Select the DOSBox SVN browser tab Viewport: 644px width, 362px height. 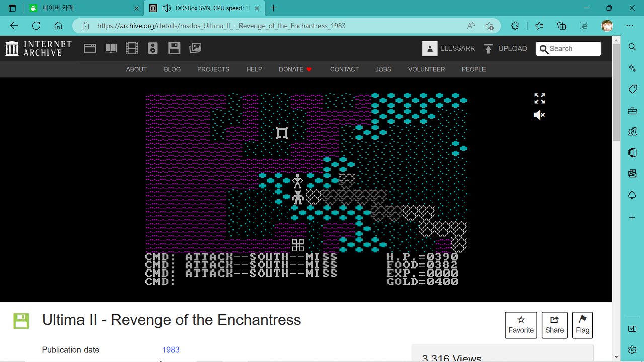[204, 8]
